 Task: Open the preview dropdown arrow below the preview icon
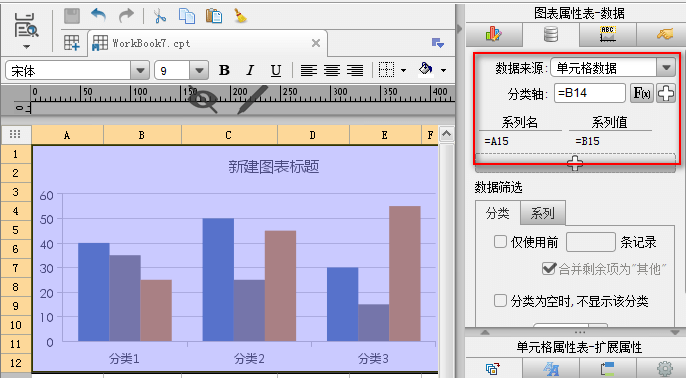click(x=26, y=46)
